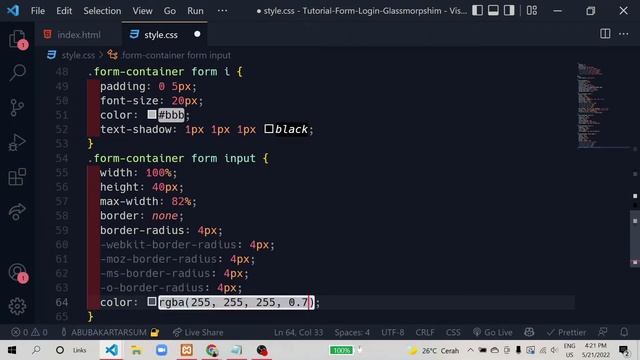Image resolution: width=640 pixels, height=360 pixels.
Task: Open Windows taskbar search
Action: (x=36, y=350)
